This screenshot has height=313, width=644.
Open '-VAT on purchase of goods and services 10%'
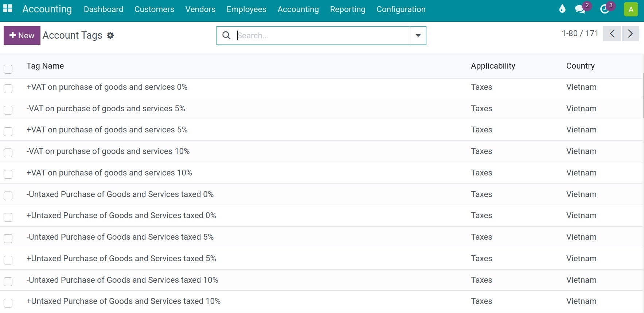(x=108, y=151)
